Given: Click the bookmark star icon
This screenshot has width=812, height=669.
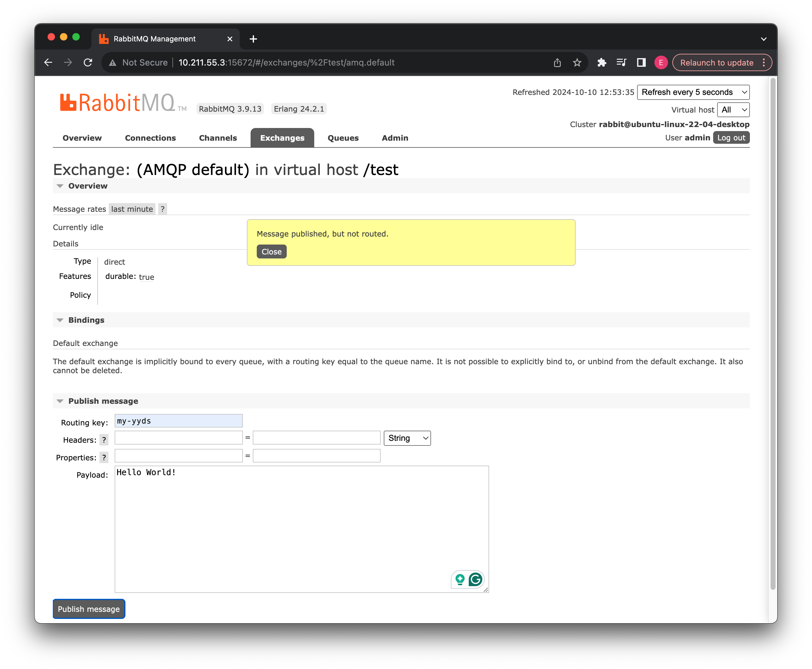Looking at the screenshot, I should coord(577,62).
